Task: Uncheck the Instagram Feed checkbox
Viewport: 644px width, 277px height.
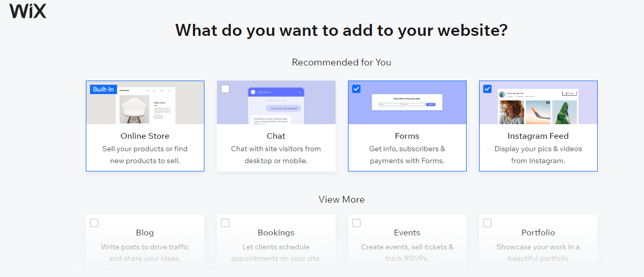Action: (487, 89)
